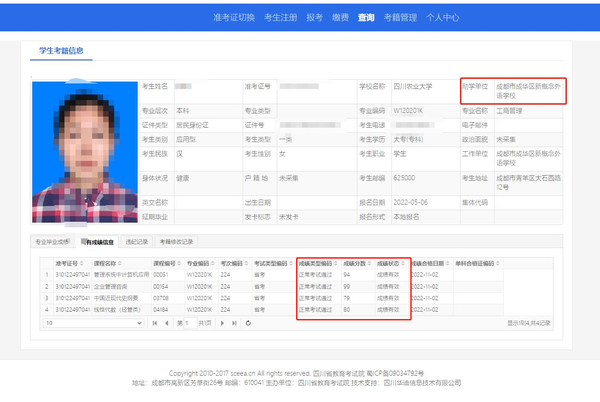This screenshot has height=402, width=600.
Task: Click score value 94
Action: [x=347, y=275]
